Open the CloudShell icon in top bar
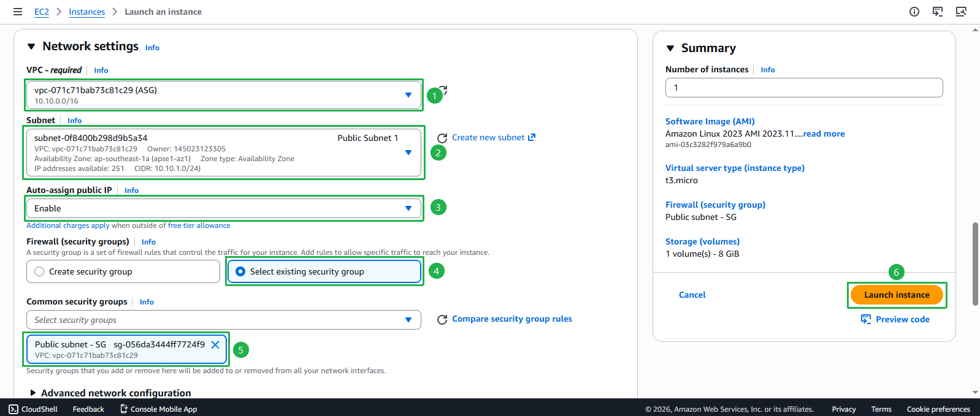 click(x=938, y=12)
